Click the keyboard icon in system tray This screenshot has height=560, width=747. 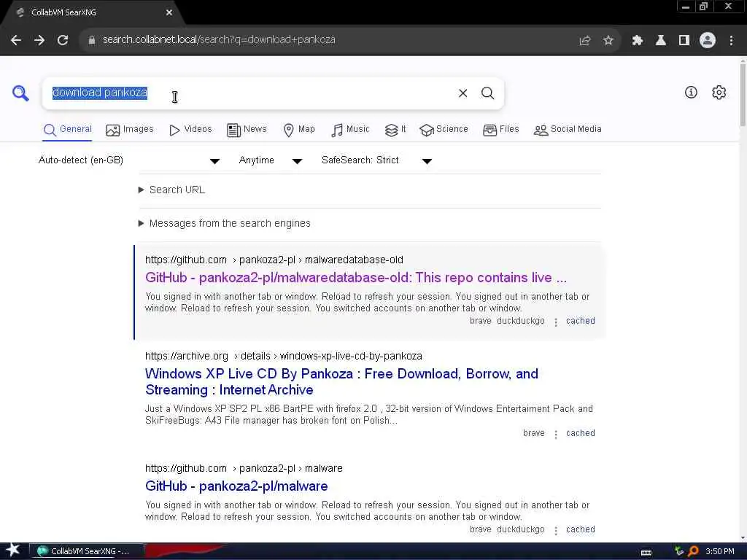tap(646, 552)
